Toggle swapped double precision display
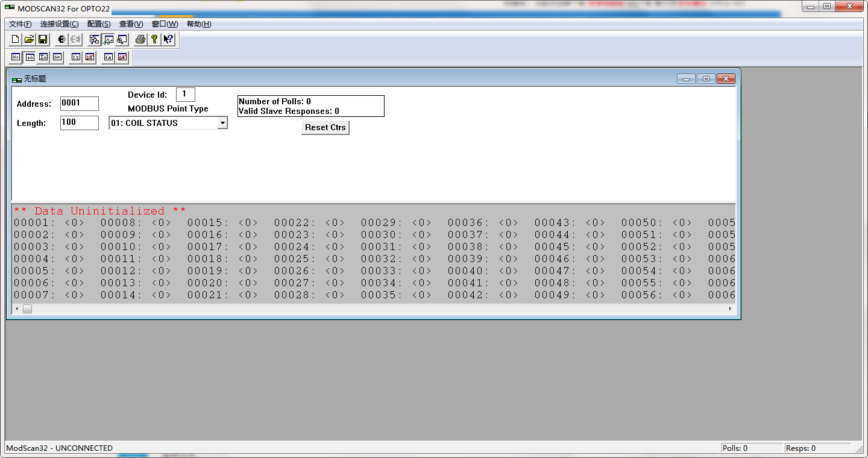The height and width of the screenshot is (458, 868). [122, 57]
